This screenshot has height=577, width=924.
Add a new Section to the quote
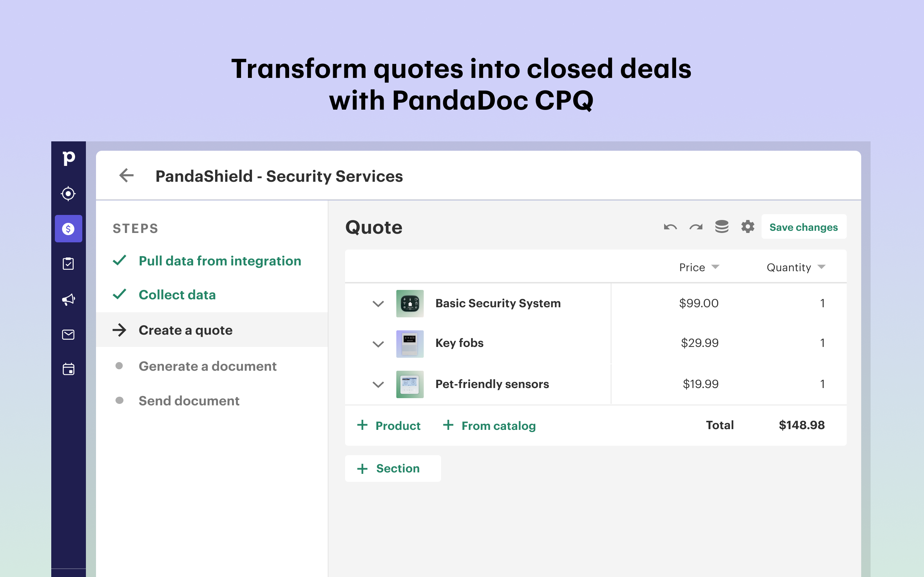tap(393, 468)
